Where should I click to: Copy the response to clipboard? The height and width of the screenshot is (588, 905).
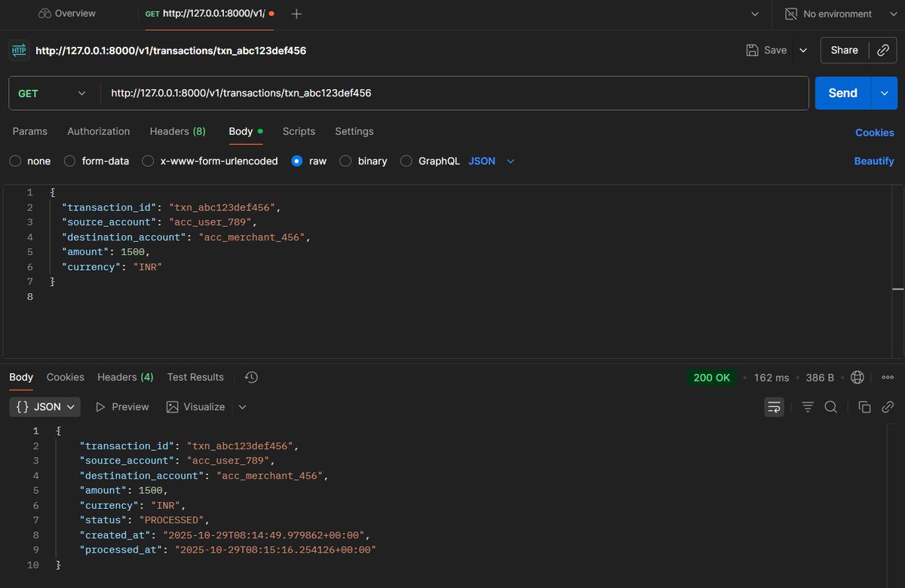click(x=864, y=407)
